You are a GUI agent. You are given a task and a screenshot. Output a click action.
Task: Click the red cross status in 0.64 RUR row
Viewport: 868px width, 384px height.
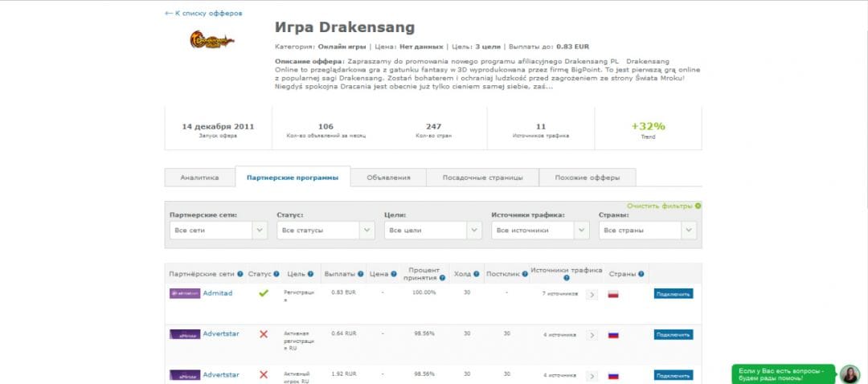[x=264, y=334]
